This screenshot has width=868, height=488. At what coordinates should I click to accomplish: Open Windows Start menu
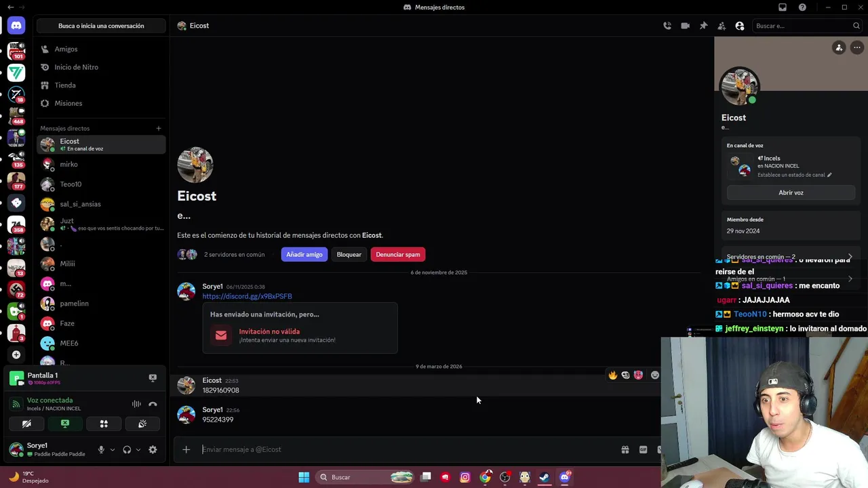[304, 477]
